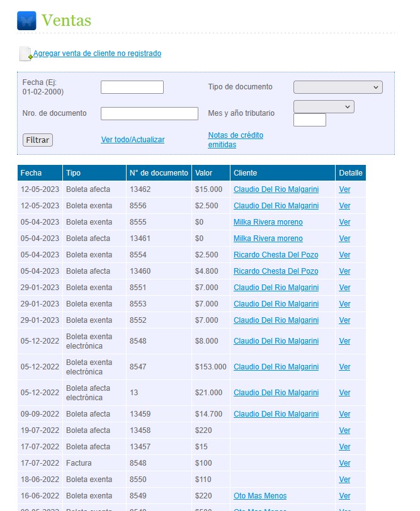
Task: View detail of document 8553
Action: click(344, 304)
